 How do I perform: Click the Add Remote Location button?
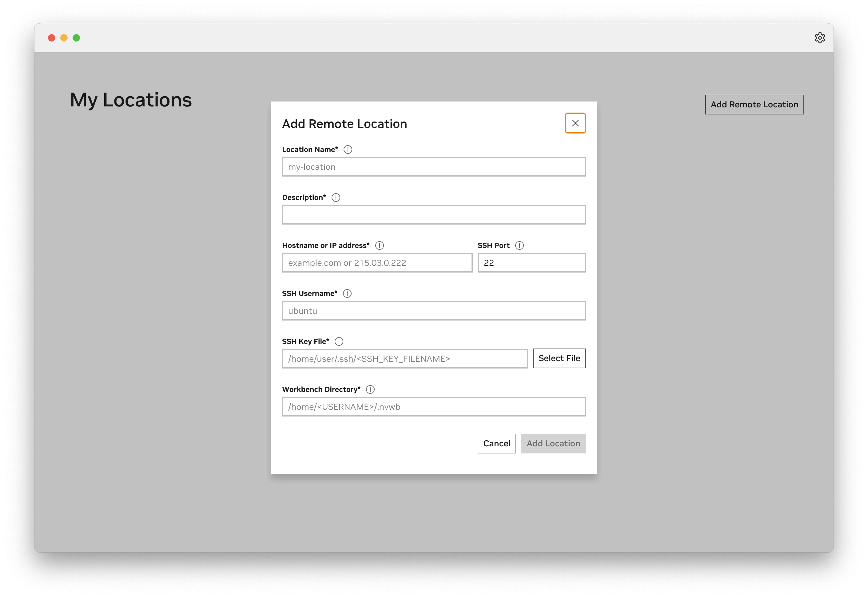(x=754, y=105)
